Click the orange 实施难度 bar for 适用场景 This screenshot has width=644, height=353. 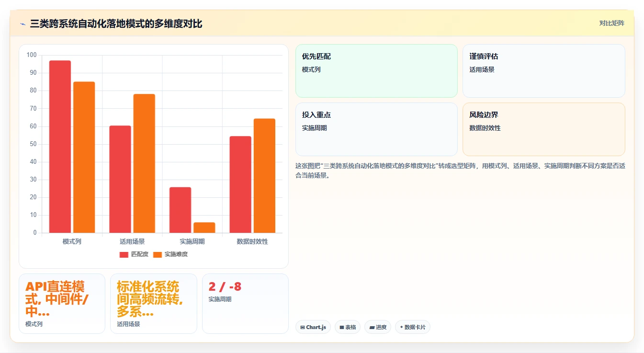tap(144, 163)
